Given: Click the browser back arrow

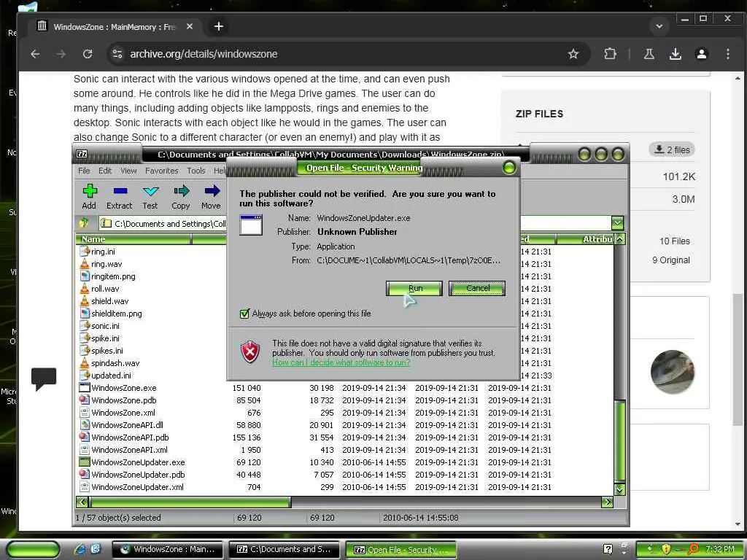Looking at the screenshot, I should tap(35, 54).
